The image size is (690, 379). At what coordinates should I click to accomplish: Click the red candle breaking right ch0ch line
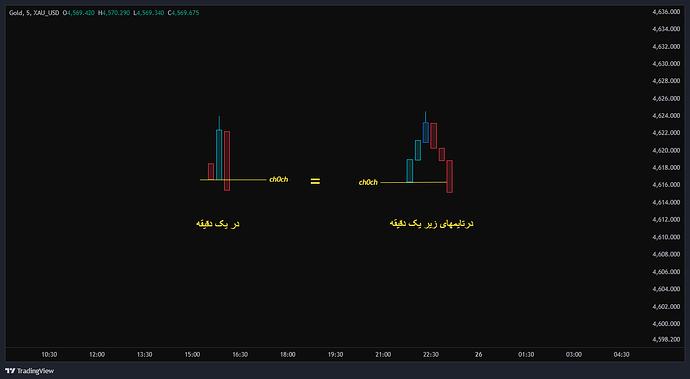pos(449,177)
